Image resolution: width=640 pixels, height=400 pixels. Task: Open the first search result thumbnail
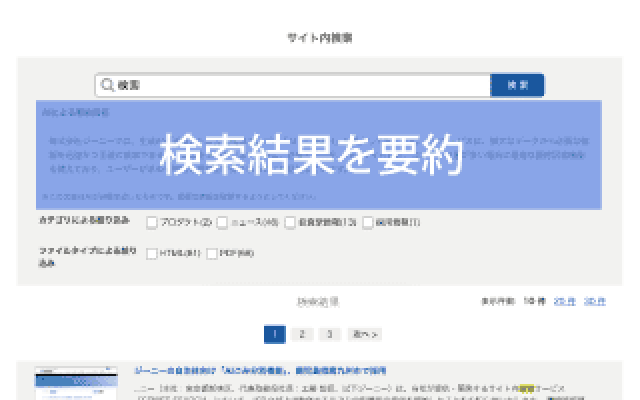click(76, 383)
